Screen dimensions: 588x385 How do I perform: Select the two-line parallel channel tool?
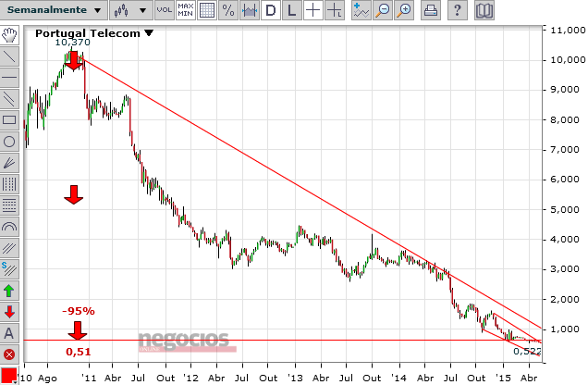[x=9, y=99]
